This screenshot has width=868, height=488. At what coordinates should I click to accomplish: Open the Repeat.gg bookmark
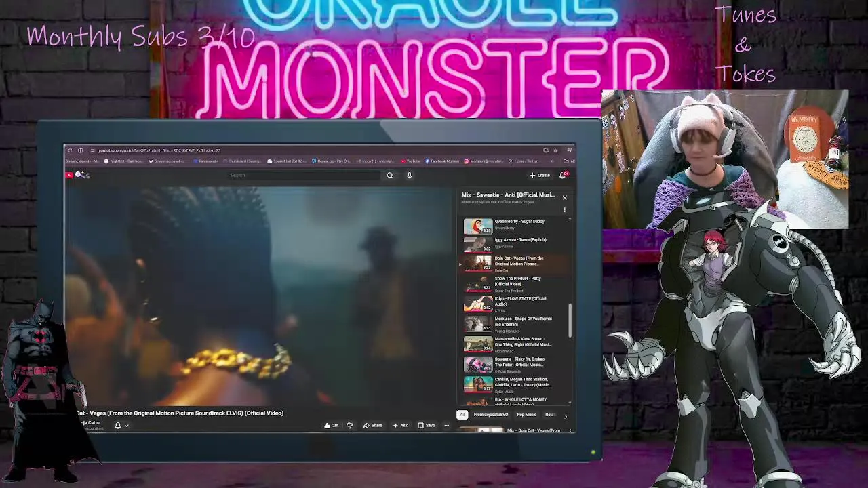[x=331, y=161]
